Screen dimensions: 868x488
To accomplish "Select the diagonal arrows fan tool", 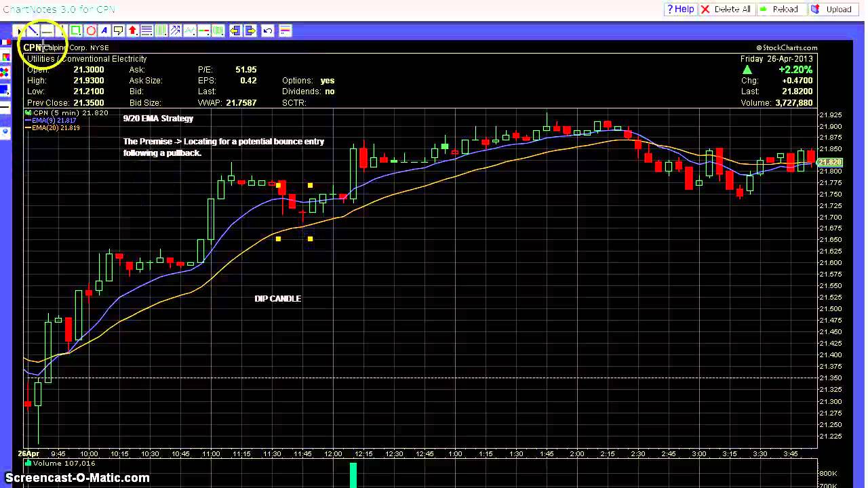I will [x=175, y=30].
